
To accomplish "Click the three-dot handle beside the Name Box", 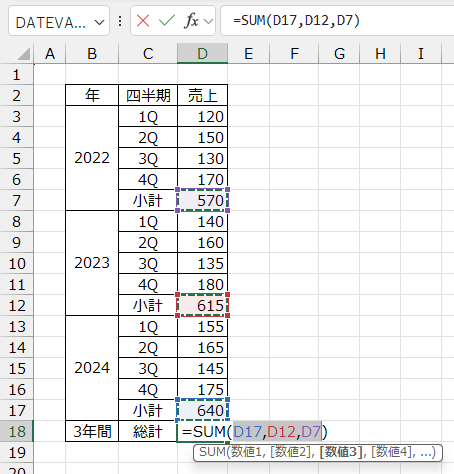I will point(120,21).
